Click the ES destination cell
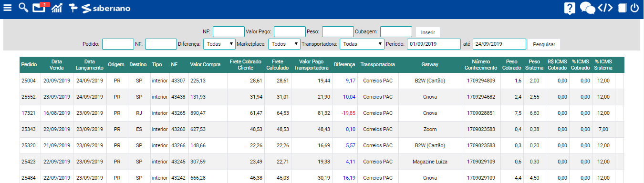Screen dimensions: 644x183 [x=139, y=129]
